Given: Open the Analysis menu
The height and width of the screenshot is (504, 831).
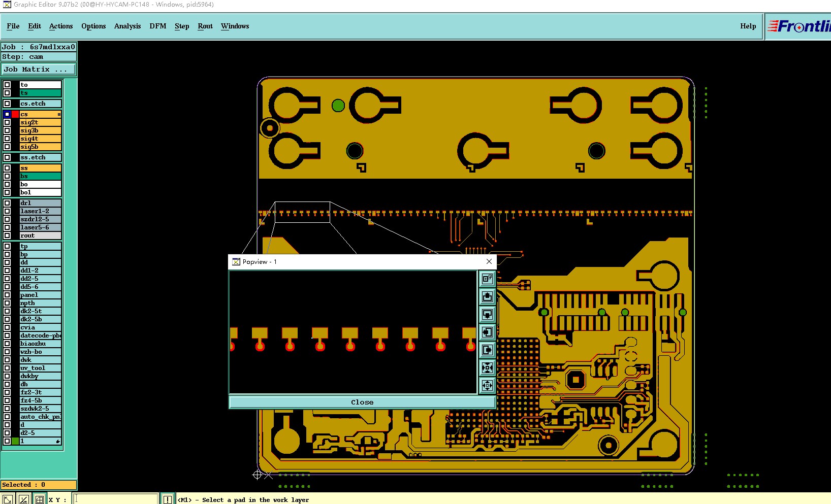Looking at the screenshot, I should 127,26.
